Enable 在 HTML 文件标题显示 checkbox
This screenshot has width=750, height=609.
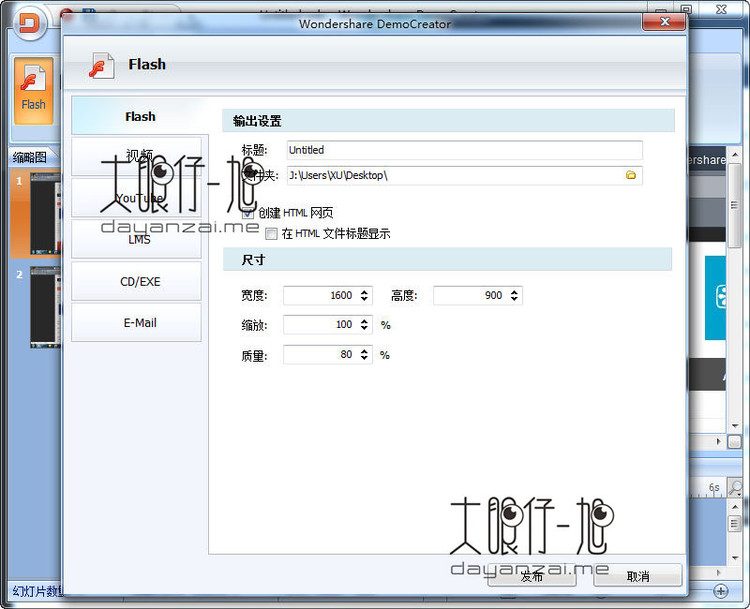[271, 233]
